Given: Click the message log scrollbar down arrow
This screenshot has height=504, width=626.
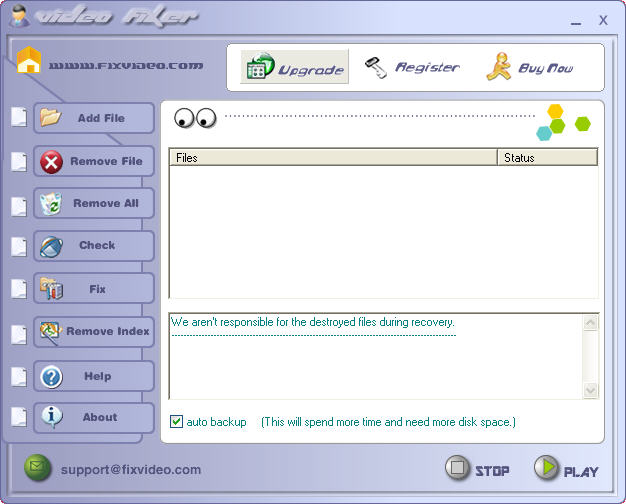Looking at the screenshot, I should (590, 391).
